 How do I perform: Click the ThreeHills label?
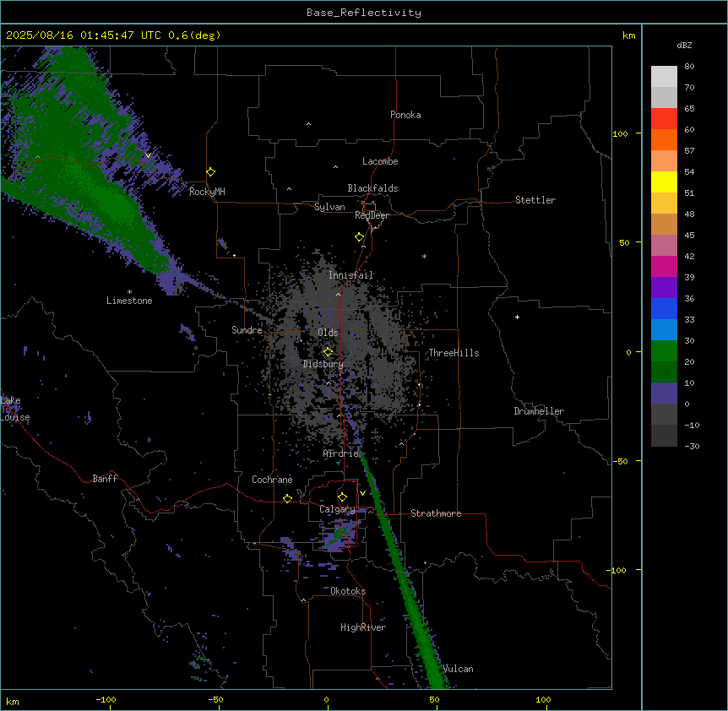point(454,353)
